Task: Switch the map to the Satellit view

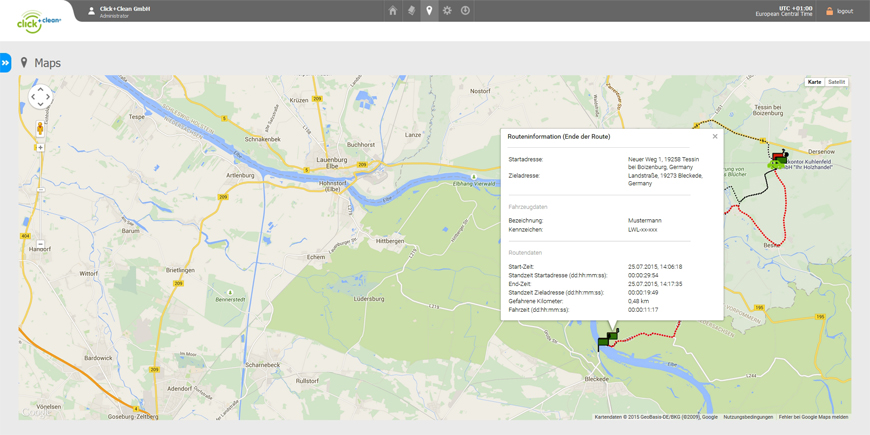Action: pyautogui.click(x=836, y=82)
